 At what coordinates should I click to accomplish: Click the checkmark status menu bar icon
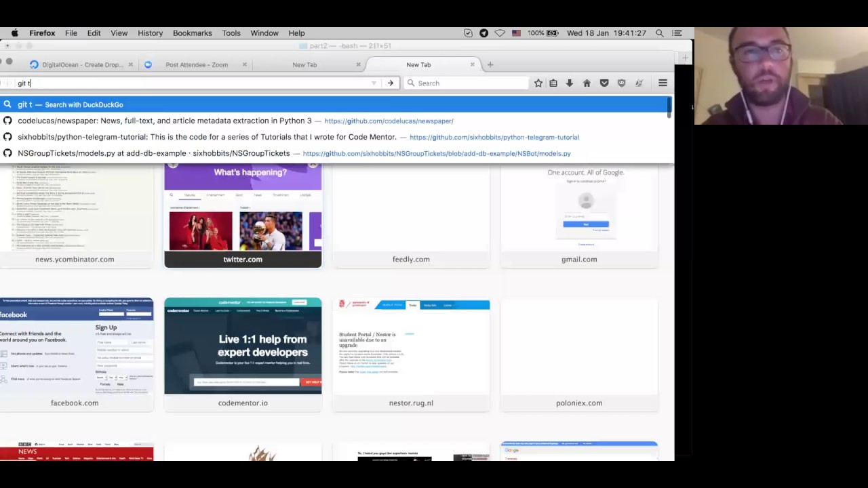click(x=468, y=33)
